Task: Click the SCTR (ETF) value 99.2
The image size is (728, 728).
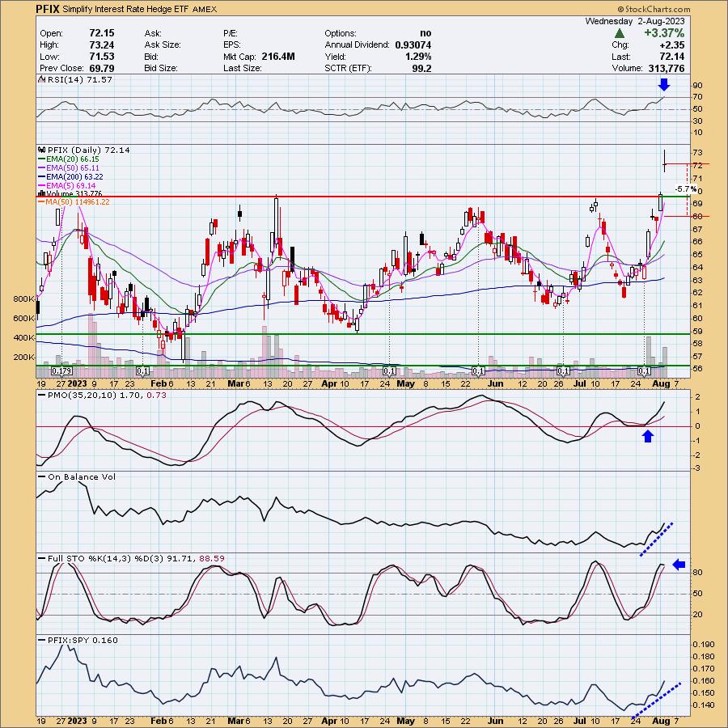Action: 421,68
